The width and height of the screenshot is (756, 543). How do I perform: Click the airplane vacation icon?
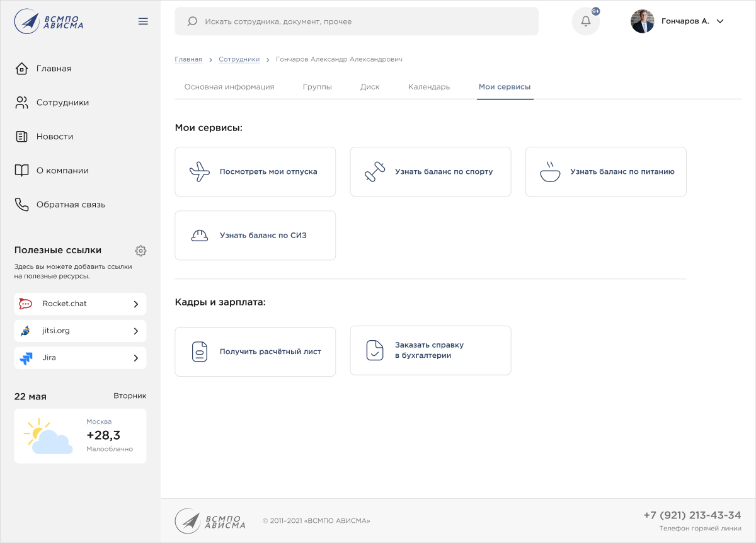200,172
